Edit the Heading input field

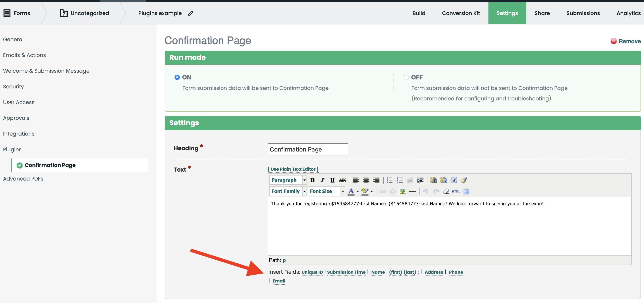point(307,149)
